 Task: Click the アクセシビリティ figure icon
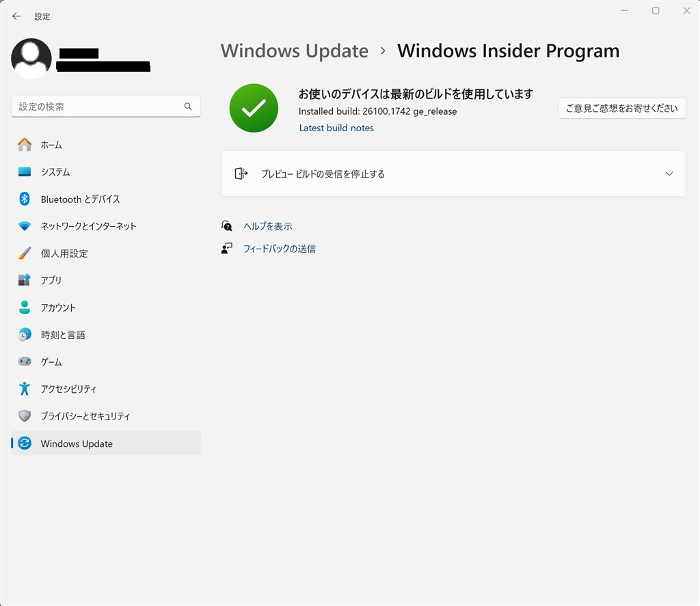click(x=25, y=389)
